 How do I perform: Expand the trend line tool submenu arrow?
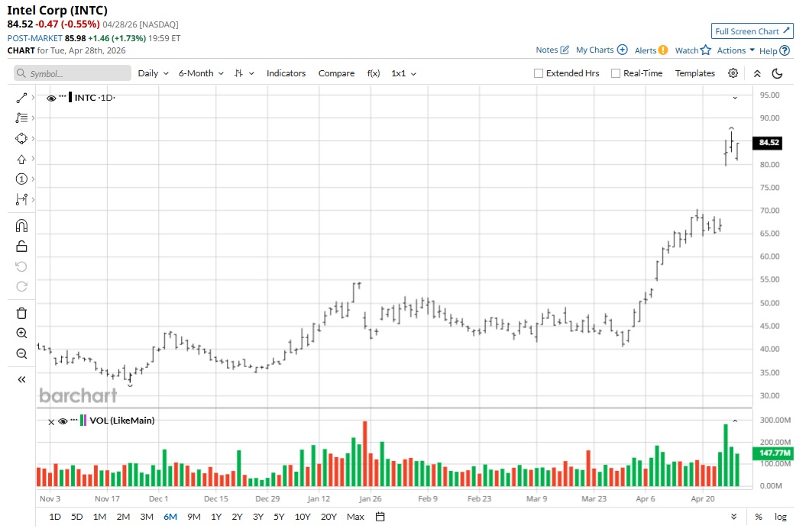(x=33, y=98)
